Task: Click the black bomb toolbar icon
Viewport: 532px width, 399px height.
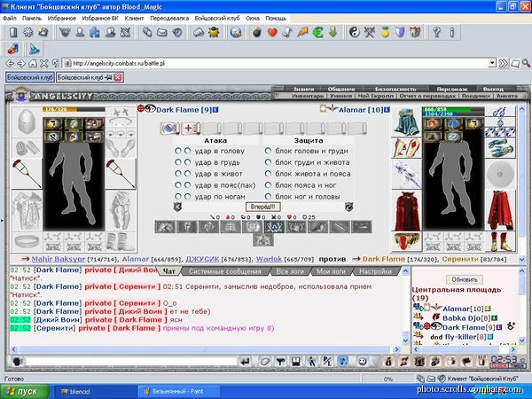Action: 257,32
